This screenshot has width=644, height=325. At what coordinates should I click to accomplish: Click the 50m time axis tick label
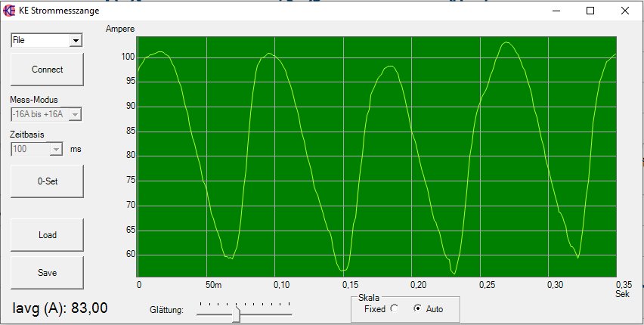coord(213,285)
